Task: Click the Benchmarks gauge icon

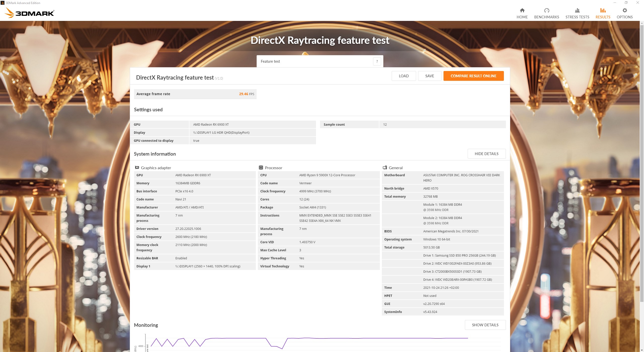Action: coord(546,10)
